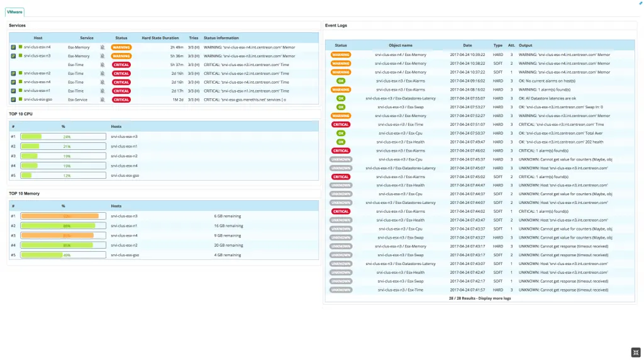644x362 pixels.
Task: Click srvi-clus-esx-n4 in TOP 10 CPU
Action: [124, 166]
